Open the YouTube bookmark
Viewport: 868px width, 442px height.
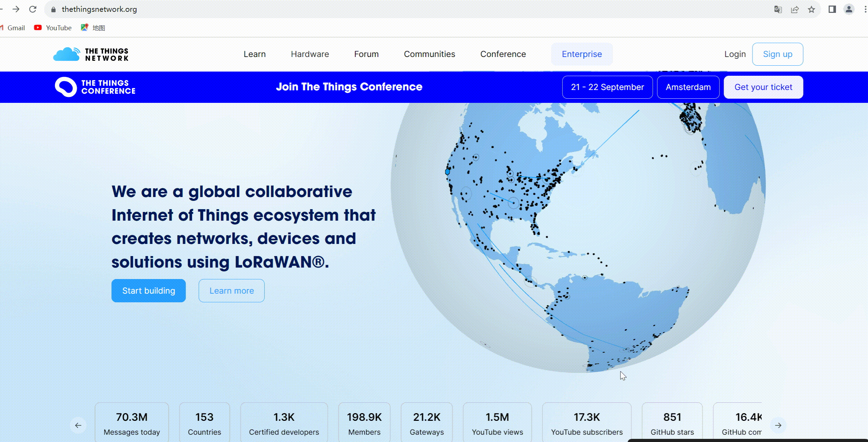click(x=53, y=28)
